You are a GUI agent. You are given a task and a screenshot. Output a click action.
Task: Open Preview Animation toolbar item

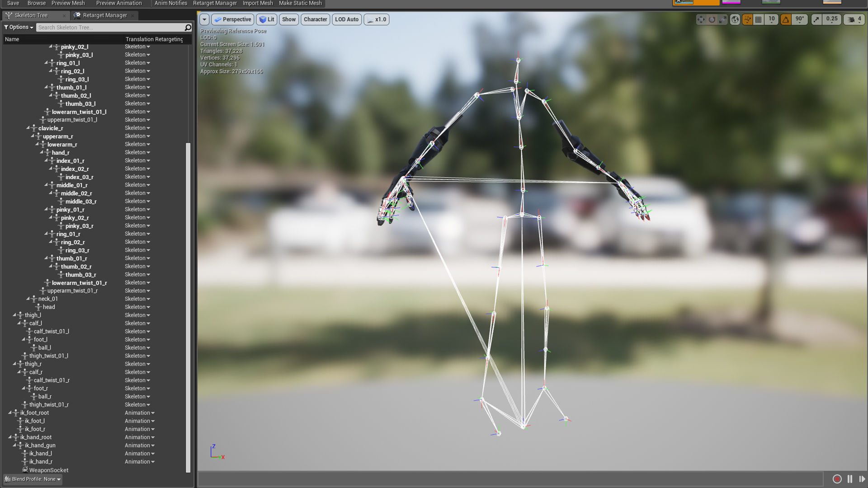pyautogui.click(x=119, y=3)
